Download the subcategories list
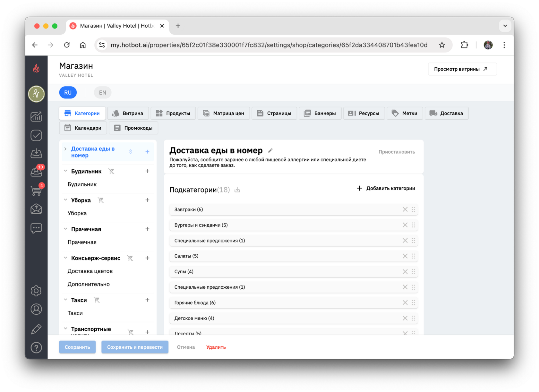The image size is (539, 392). 237,190
